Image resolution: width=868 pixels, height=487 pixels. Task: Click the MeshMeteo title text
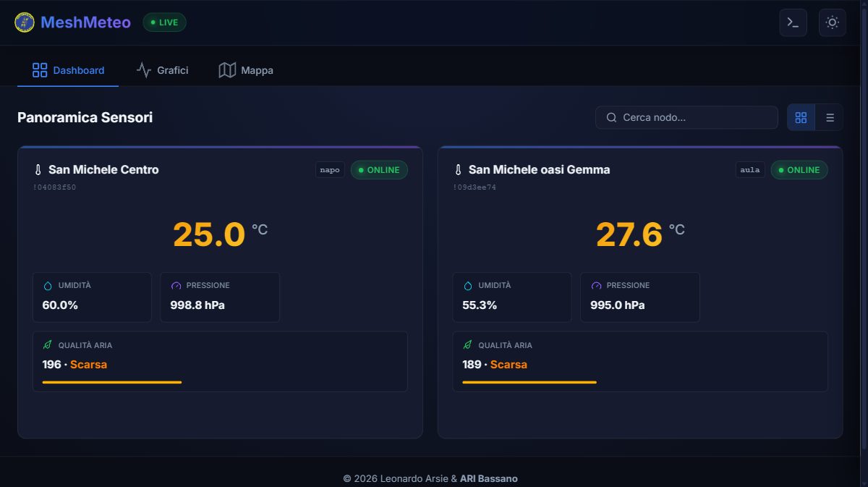(85, 22)
